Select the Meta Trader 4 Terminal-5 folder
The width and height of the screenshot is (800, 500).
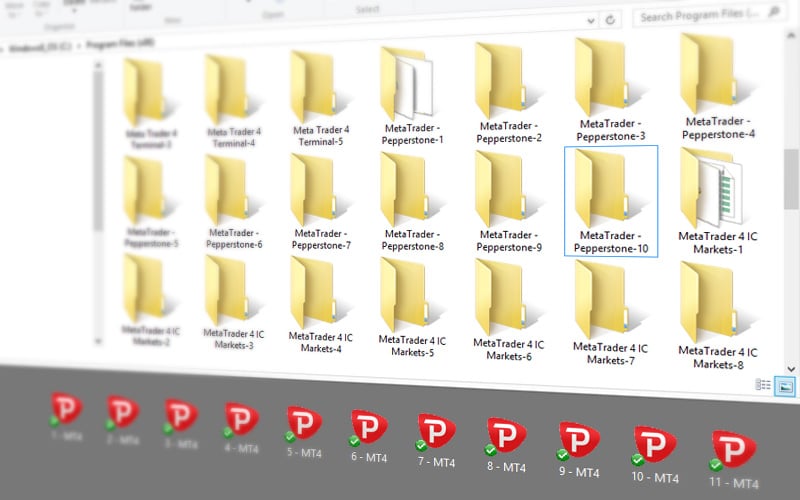click(321, 99)
